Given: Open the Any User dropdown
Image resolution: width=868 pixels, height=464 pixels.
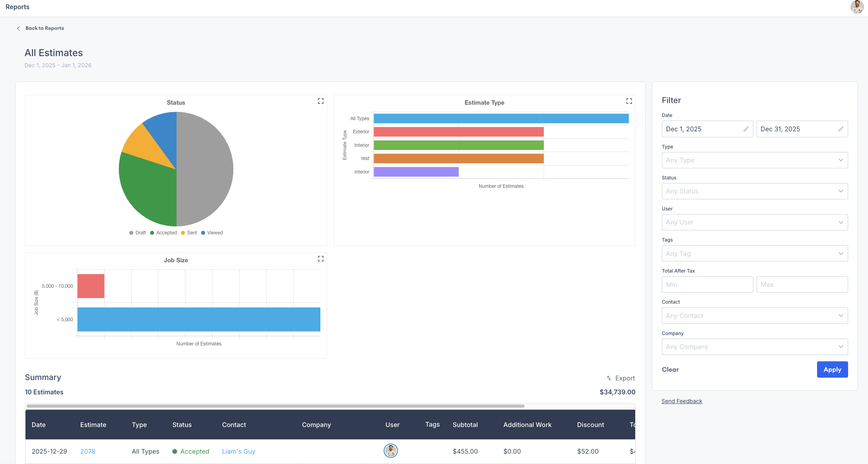Looking at the screenshot, I should pyautogui.click(x=755, y=222).
